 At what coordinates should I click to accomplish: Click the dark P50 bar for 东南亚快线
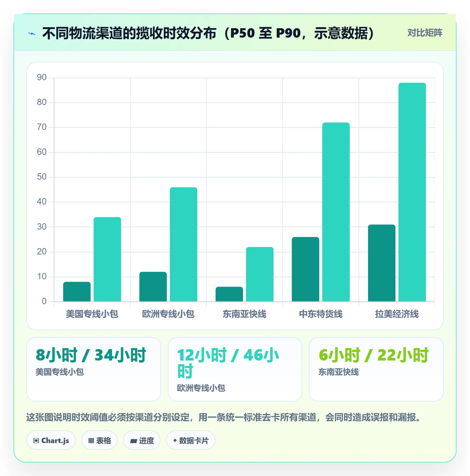[x=229, y=294]
